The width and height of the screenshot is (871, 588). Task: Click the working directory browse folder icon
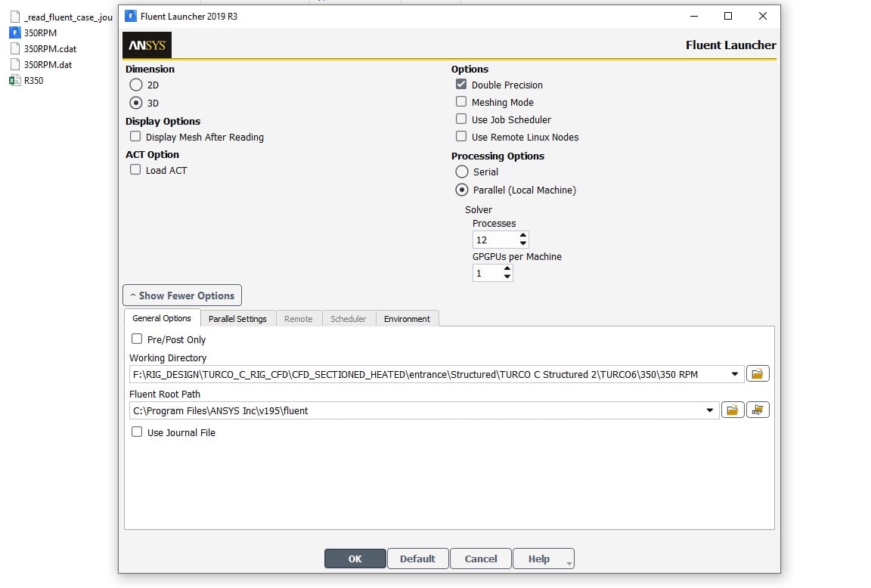[x=758, y=373]
